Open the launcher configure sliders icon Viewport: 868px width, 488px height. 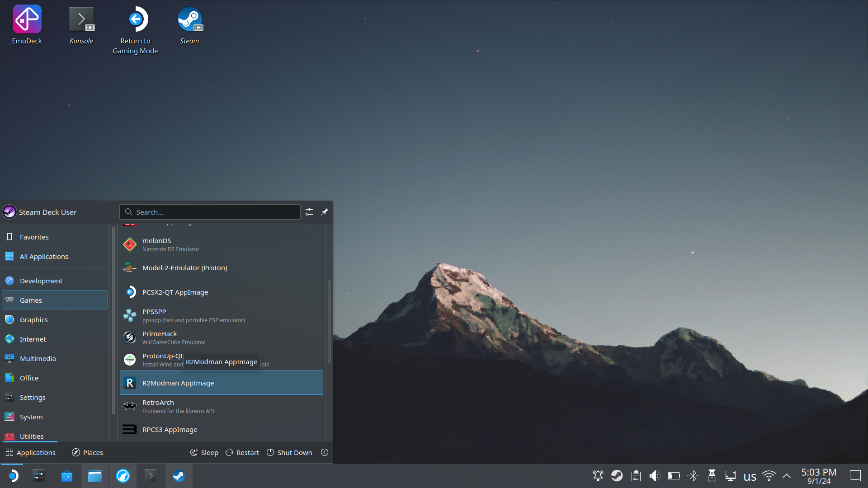click(309, 212)
